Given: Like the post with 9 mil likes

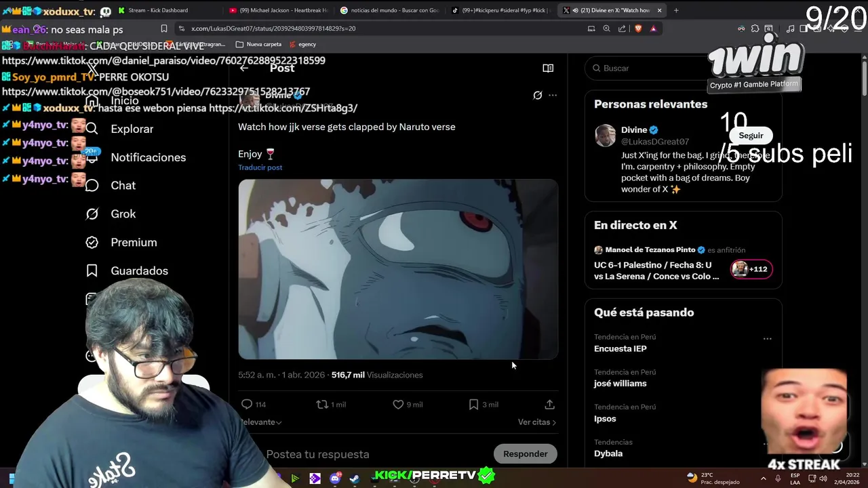Looking at the screenshot, I should pyautogui.click(x=398, y=404).
